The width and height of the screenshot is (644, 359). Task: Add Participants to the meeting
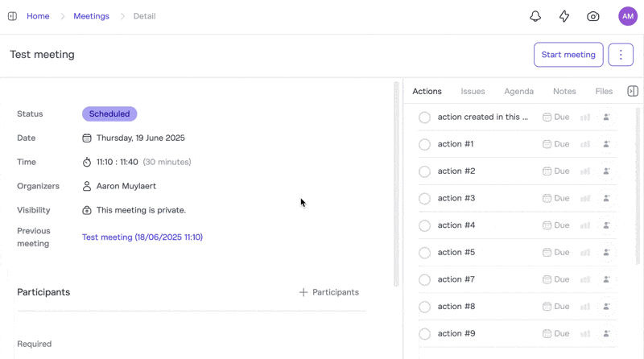tap(328, 292)
